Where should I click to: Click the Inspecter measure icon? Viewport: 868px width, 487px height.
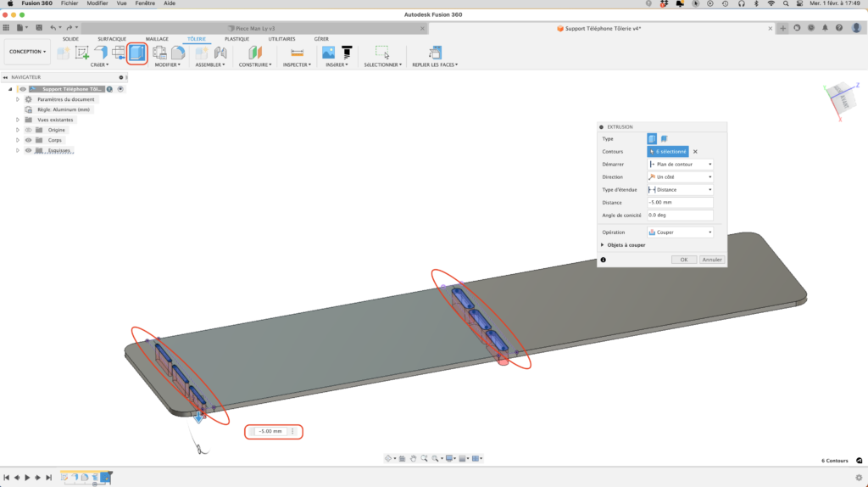(297, 53)
